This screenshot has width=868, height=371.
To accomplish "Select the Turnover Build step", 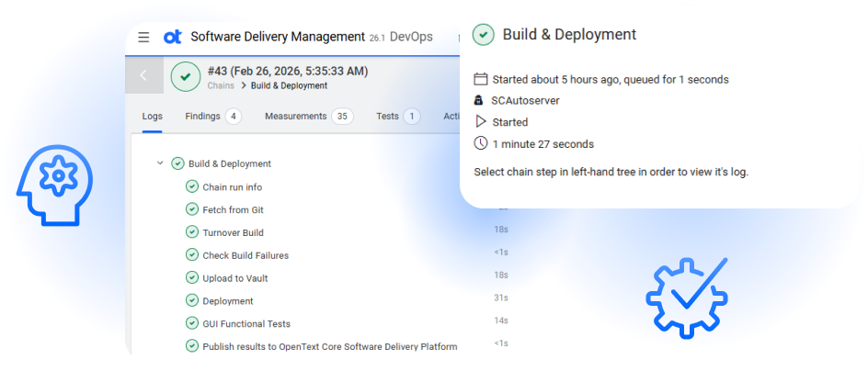I will (x=233, y=232).
